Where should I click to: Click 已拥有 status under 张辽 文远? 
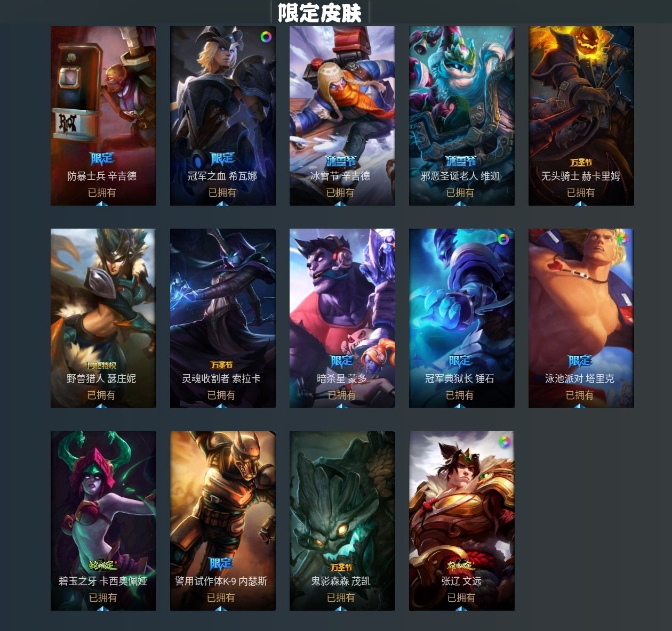point(461,597)
